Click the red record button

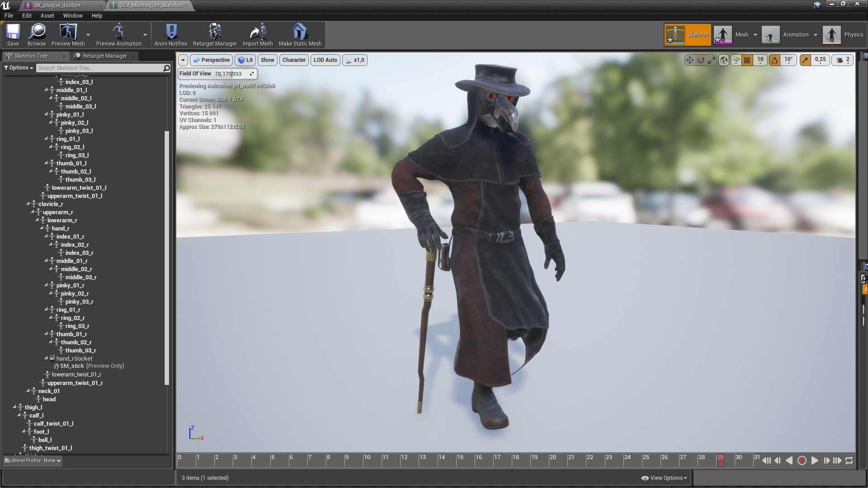click(x=802, y=460)
